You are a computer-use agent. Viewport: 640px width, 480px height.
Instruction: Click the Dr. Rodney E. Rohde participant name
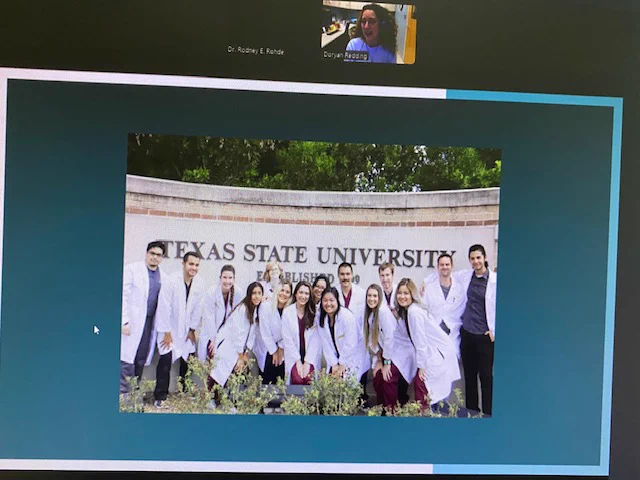(256, 51)
